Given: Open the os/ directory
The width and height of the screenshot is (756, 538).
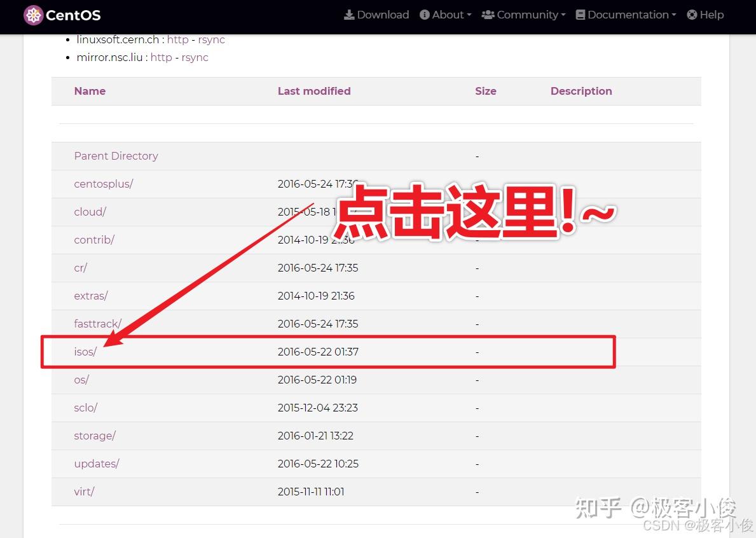Looking at the screenshot, I should (x=81, y=380).
